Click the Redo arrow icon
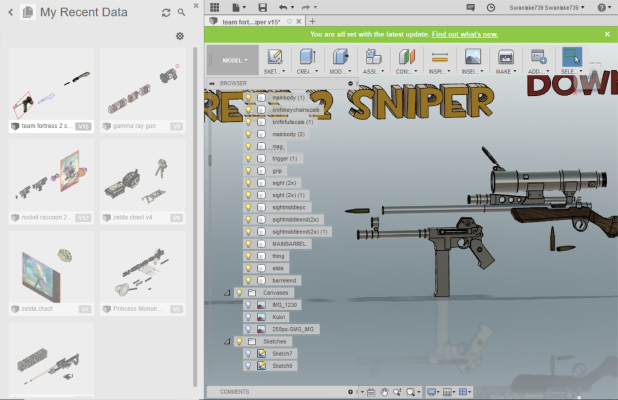 pyautogui.click(x=305, y=7)
